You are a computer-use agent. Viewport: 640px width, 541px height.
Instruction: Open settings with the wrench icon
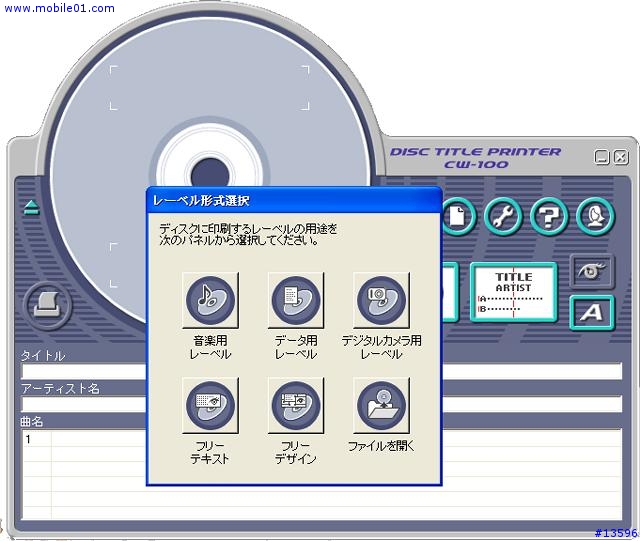[503, 216]
